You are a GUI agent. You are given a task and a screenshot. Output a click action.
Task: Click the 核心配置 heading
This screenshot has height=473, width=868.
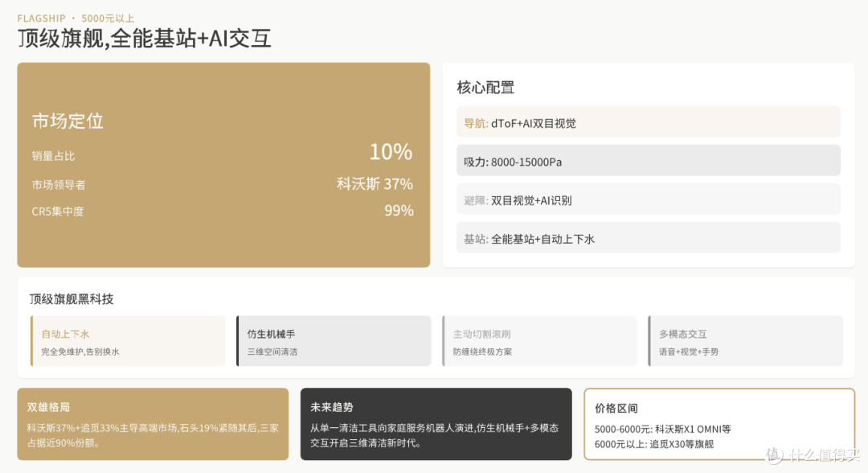click(485, 88)
